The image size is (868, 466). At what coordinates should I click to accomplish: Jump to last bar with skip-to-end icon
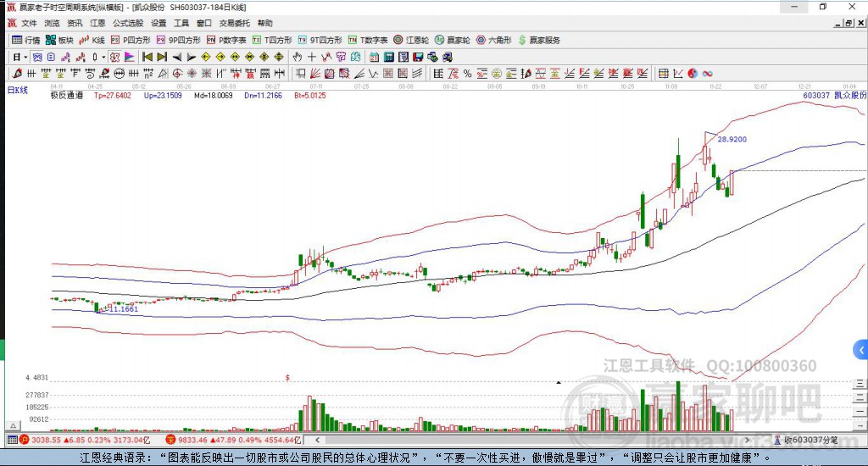click(162, 57)
